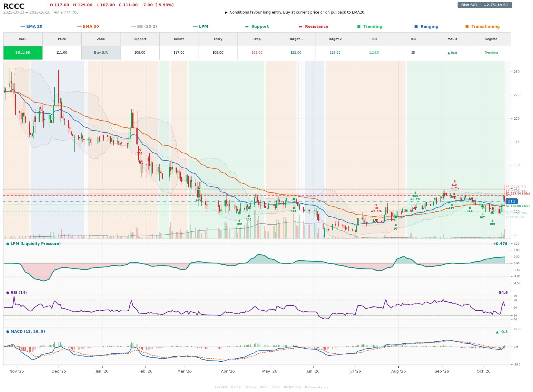Click the S1 108.00 (32x) support label

[518, 206]
